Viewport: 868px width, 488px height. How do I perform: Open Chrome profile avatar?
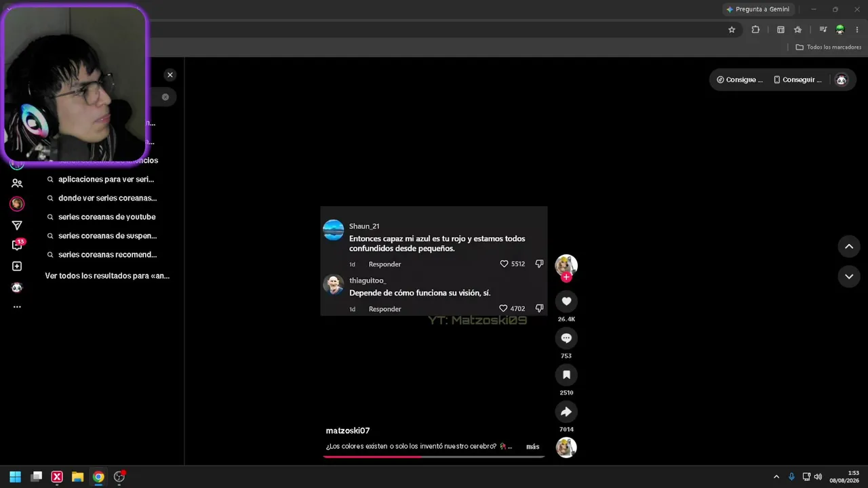click(x=840, y=30)
